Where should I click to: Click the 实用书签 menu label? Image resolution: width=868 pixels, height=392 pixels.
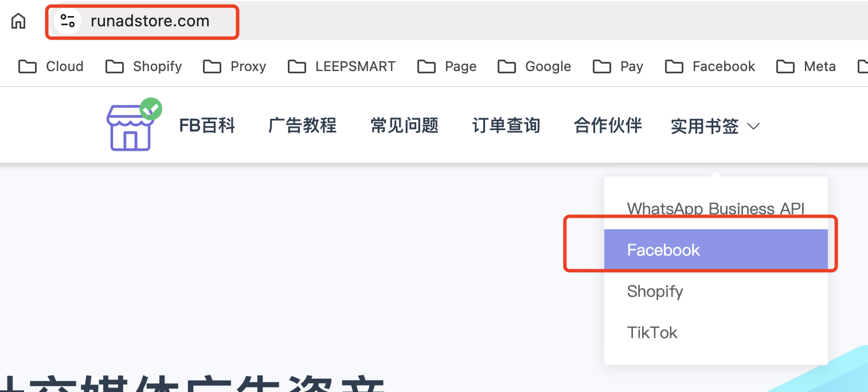[x=705, y=126]
